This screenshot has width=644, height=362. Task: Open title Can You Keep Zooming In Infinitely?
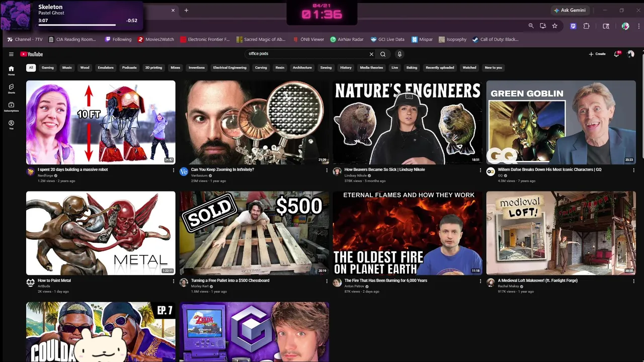[222, 170]
